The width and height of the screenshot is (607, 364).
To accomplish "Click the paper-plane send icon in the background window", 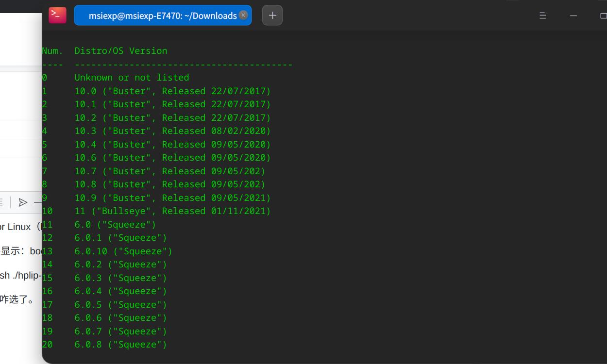I will point(23,202).
